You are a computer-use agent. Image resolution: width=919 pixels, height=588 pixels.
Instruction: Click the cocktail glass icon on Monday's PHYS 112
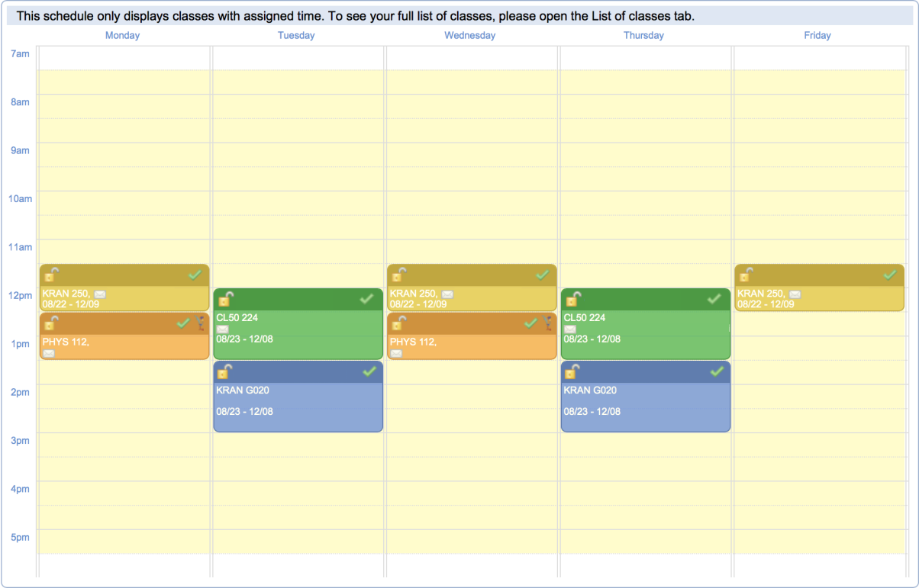(201, 323)
